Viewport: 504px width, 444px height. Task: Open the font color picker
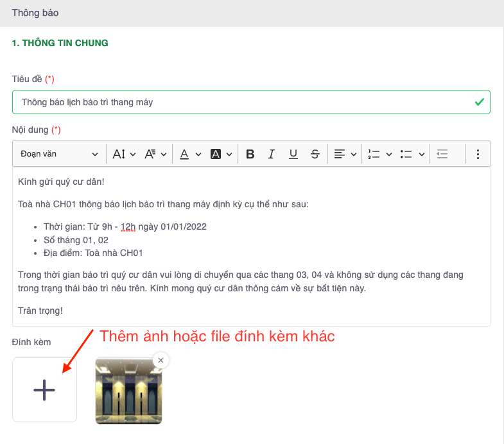click(190, 154)
